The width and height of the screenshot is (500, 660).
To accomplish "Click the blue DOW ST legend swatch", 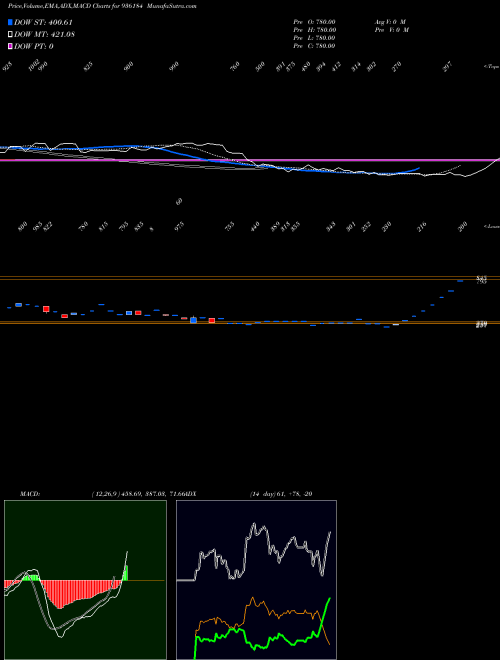I will pos(10,22).
